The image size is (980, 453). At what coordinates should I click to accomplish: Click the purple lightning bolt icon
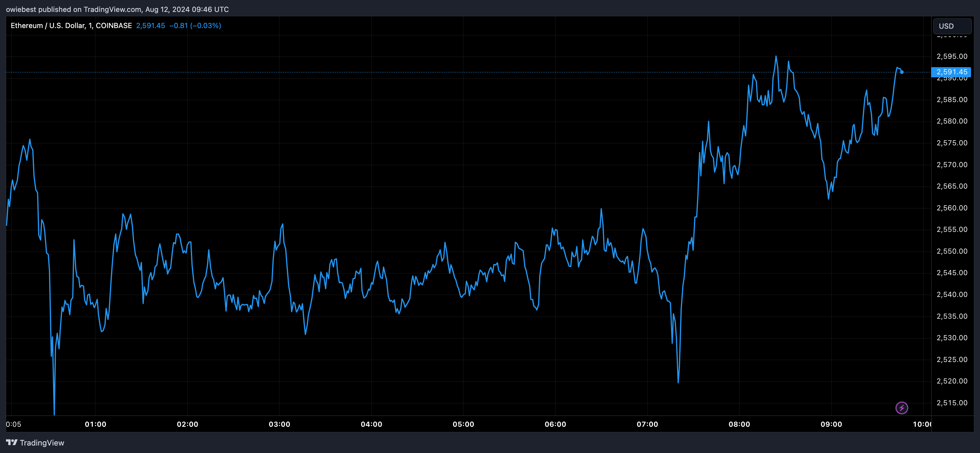902,408
